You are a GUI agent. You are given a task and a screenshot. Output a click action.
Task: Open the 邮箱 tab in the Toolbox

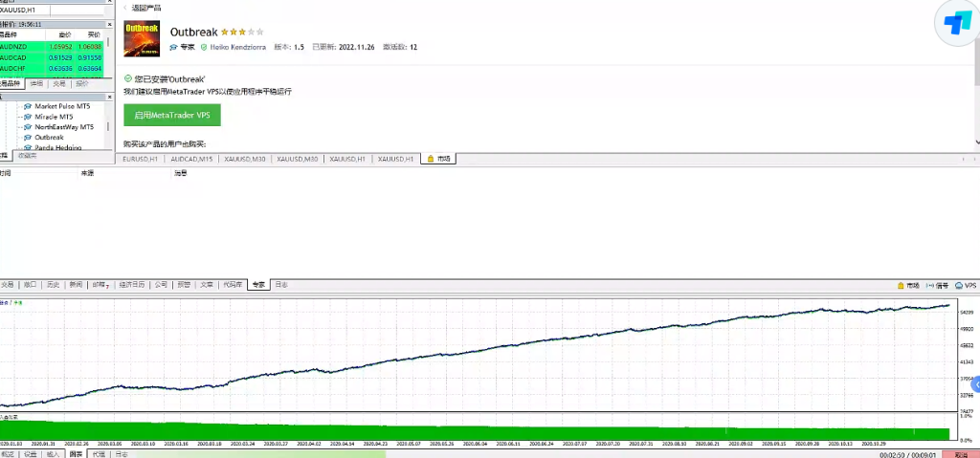click(100, 285)
